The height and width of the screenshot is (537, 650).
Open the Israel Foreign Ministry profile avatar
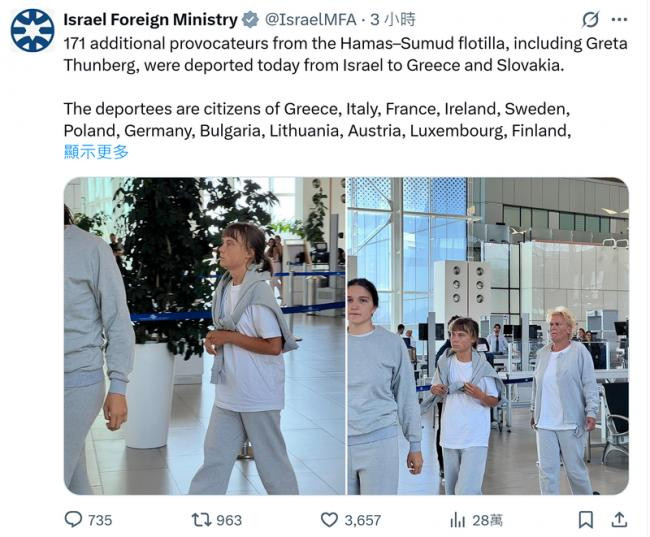tap(32, 30)
